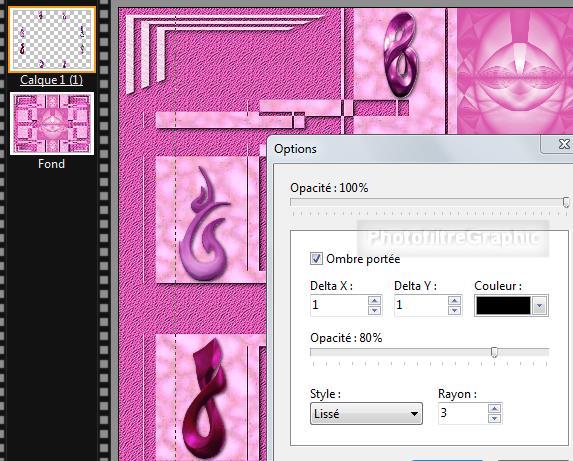Click the Delta Y input field
Screen dimensions: 573x461
coord(421,305)
